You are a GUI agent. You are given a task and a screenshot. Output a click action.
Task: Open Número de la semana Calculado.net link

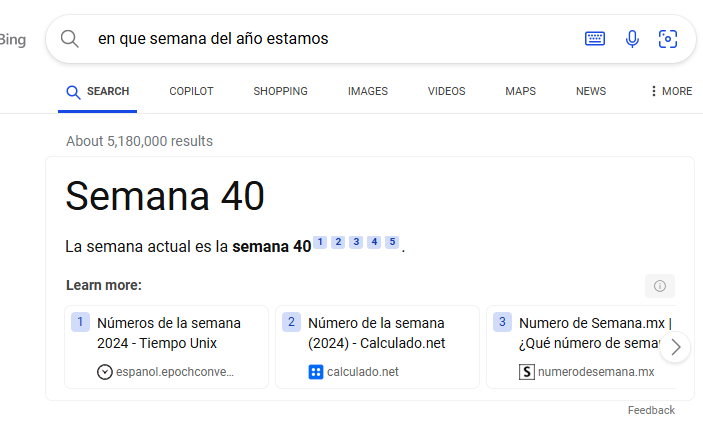pos(377,333)
